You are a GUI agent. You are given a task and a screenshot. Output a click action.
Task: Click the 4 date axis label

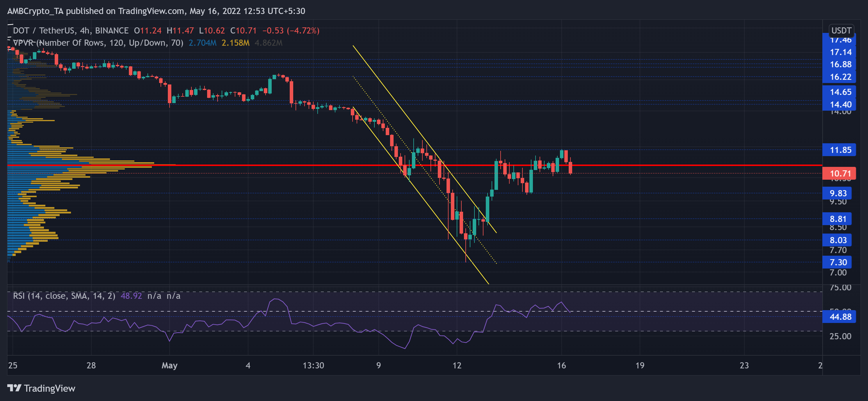(248, 365)
